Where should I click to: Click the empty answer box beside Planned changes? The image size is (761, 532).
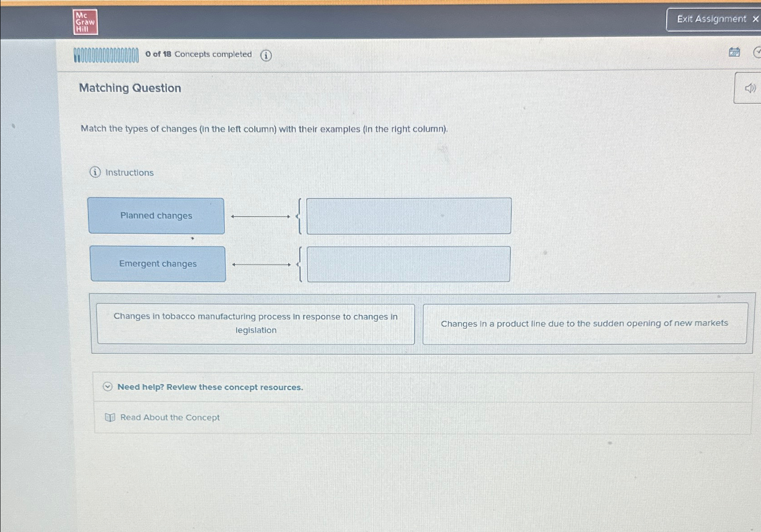[408, 216]
